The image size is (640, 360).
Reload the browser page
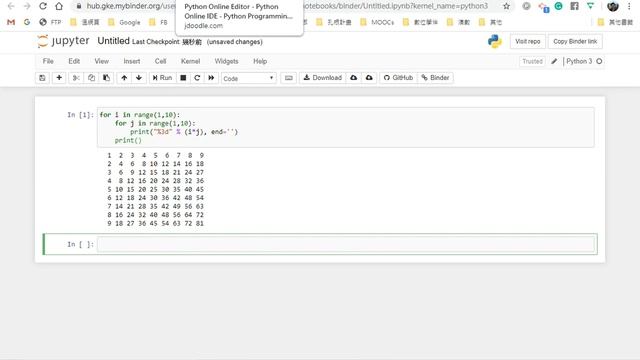43,6
